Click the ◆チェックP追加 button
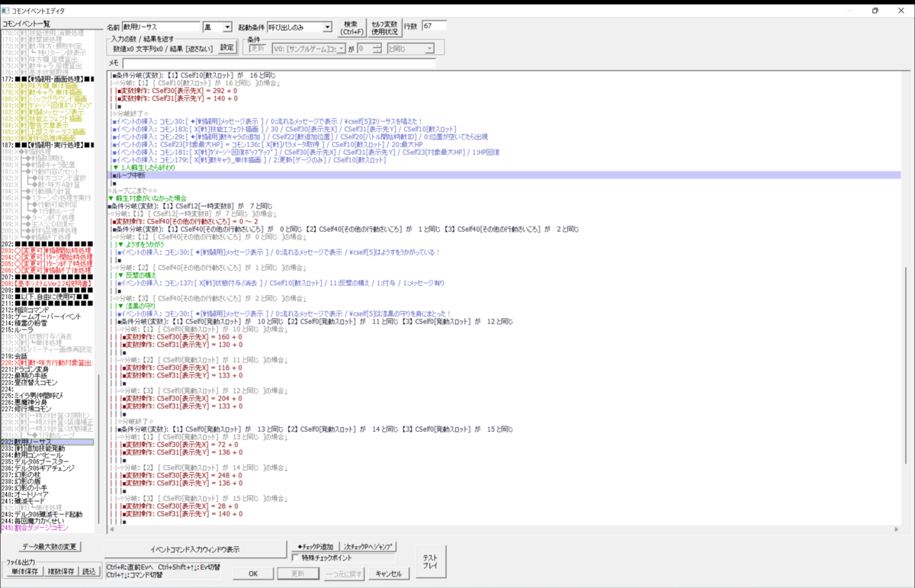Image resolution: width=915 pixels, height=588 pixels. click(314, 547)
